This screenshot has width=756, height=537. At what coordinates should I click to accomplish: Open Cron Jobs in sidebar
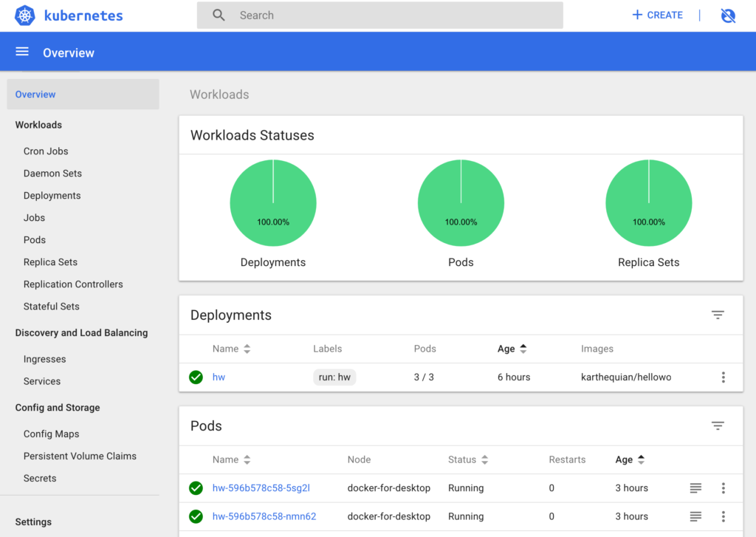coord(46,151)
